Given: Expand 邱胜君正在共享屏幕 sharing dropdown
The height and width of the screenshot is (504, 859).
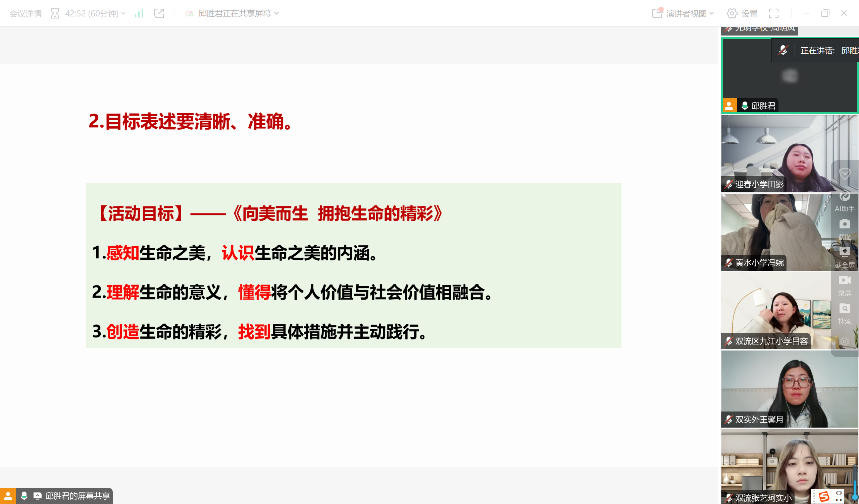Looking at the screenshot, I should coord(235,13).
